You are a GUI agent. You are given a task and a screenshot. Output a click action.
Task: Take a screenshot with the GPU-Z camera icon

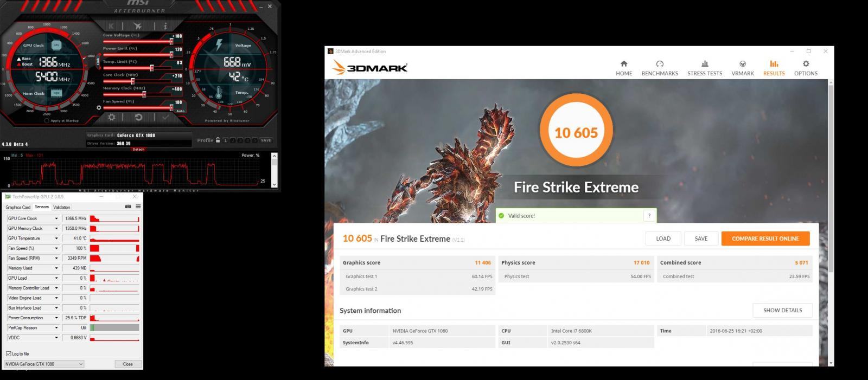(128, 207)
